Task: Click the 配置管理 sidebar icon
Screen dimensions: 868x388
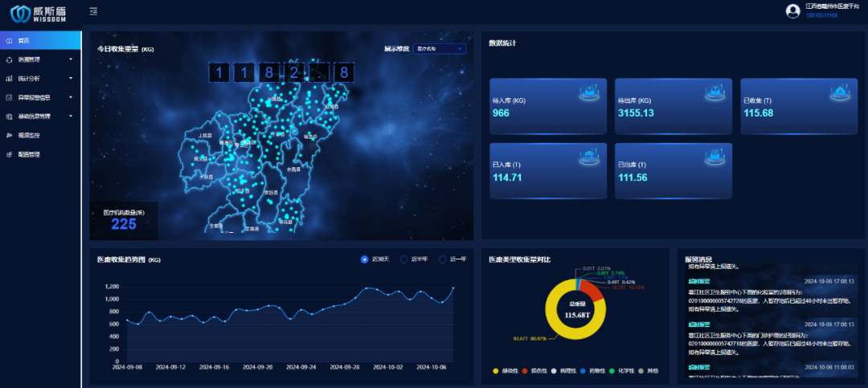Action: point(10,154)
